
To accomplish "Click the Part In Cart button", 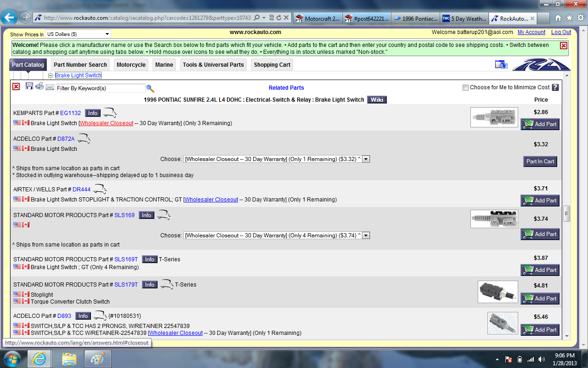I will (540, 161).
